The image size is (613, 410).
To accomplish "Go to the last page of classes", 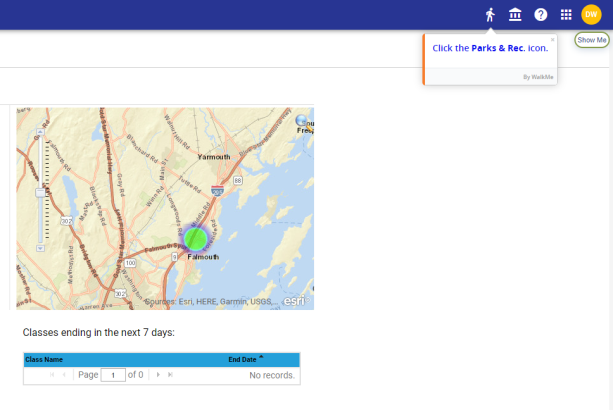I will tap(171, 375).
